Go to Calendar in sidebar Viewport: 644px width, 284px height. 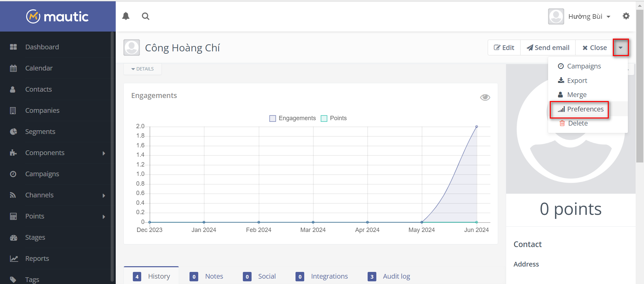[39, 68]
